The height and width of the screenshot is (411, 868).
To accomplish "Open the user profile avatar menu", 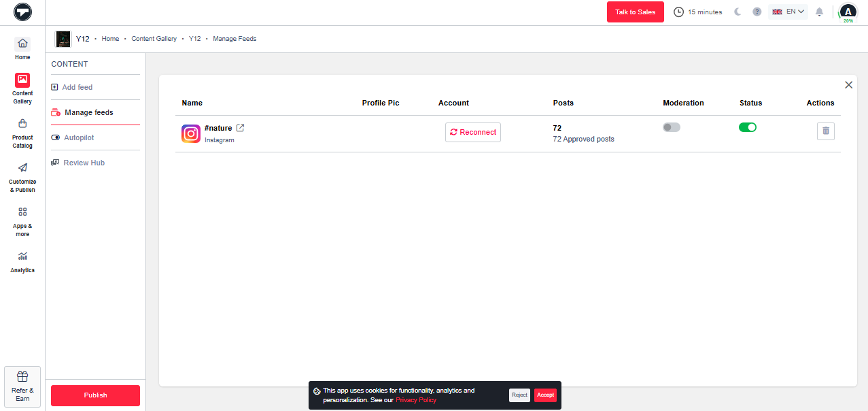I will coord(848,12).
